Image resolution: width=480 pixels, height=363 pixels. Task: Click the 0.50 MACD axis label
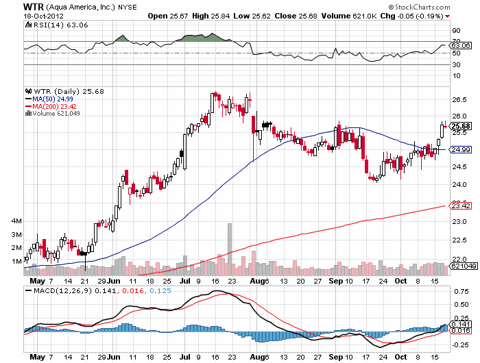point(461,305)
